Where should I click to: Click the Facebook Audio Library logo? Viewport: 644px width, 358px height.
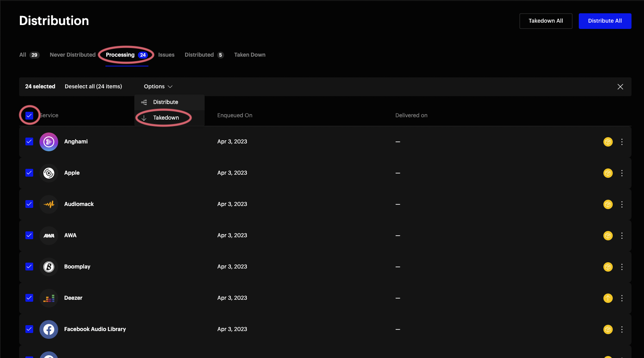click(49, 329)
